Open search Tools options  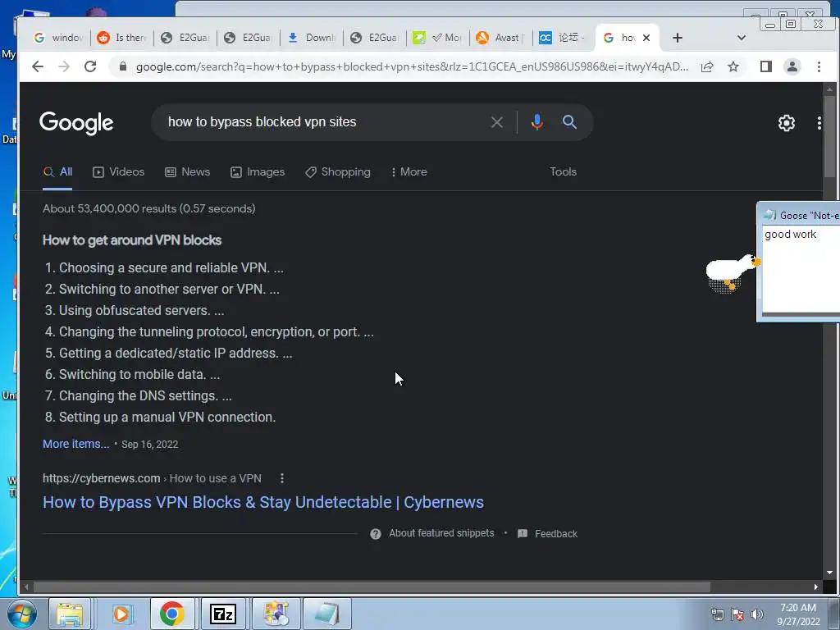point(563,172)
